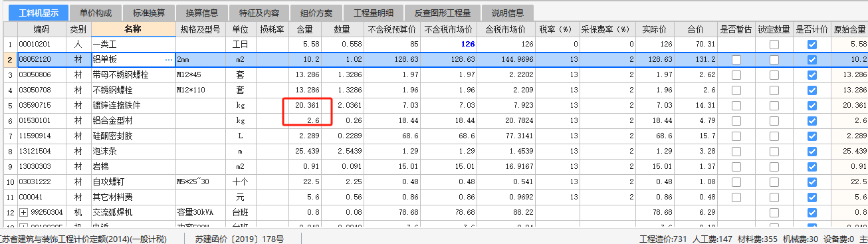Viewport: 868px width, 244px height.
Task: Enable 锁定数量 for 一类工 row
Action: point(774,44)
